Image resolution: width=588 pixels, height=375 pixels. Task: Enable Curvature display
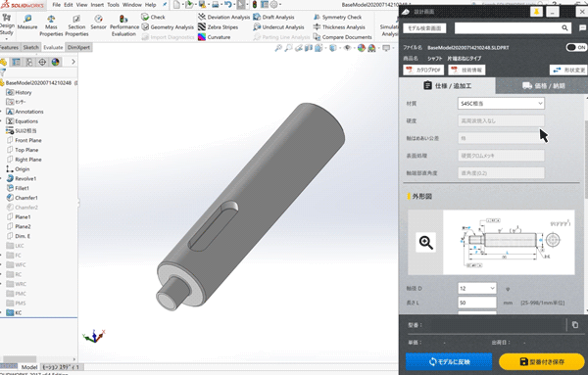(x=214, y=37)
